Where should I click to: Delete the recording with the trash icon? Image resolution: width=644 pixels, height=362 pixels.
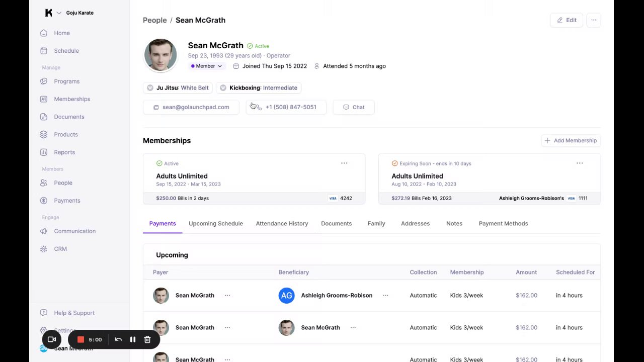pos(147,340)
